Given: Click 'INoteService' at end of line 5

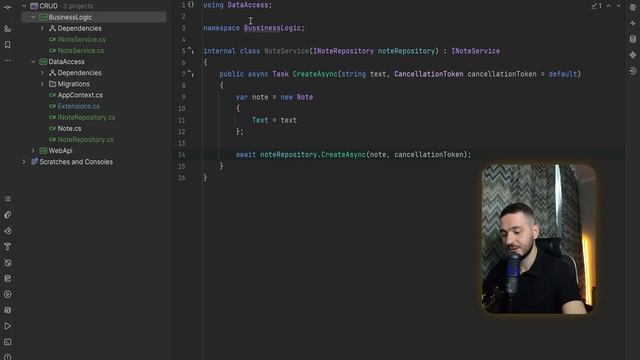Looking at the screenshot, I should click(x=476, y=51).
